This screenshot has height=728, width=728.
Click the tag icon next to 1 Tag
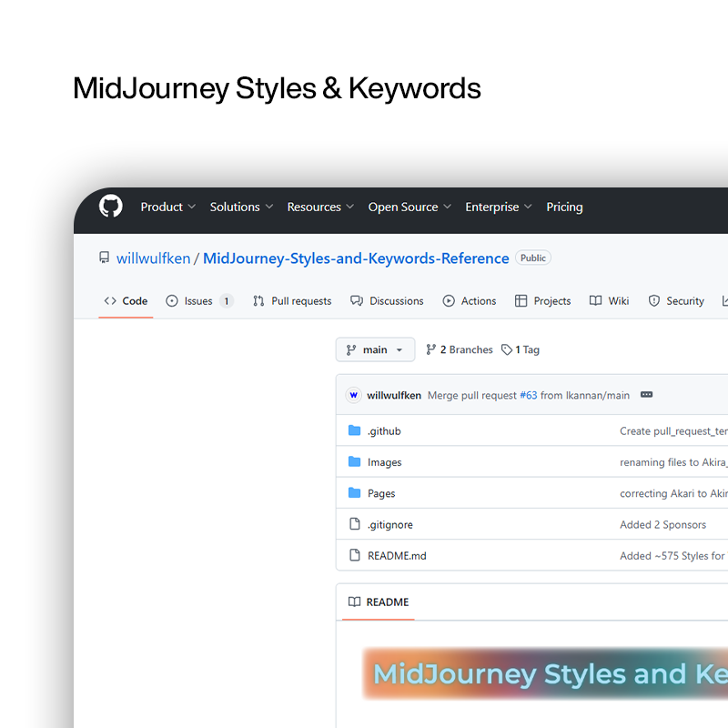pos(507,349)
